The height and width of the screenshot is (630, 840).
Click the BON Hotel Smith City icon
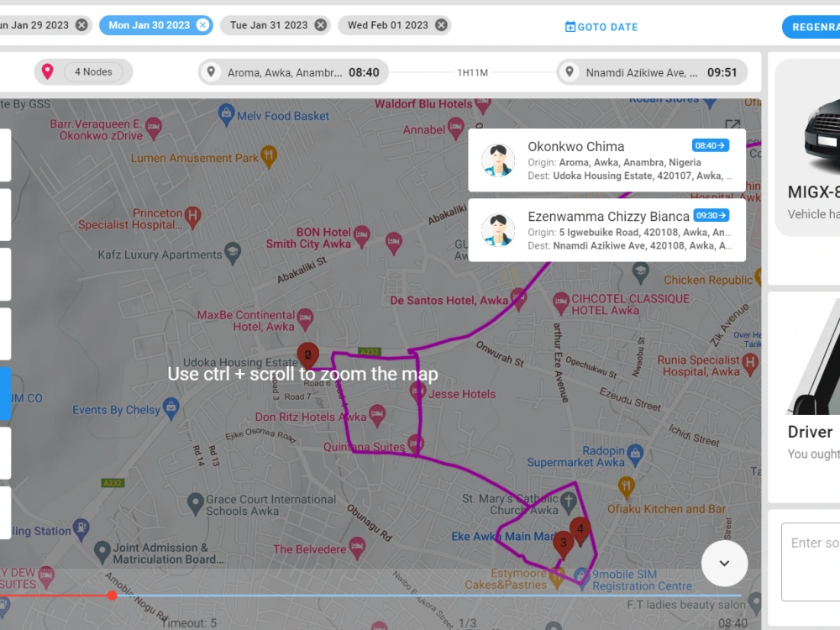tap(361, 236)
